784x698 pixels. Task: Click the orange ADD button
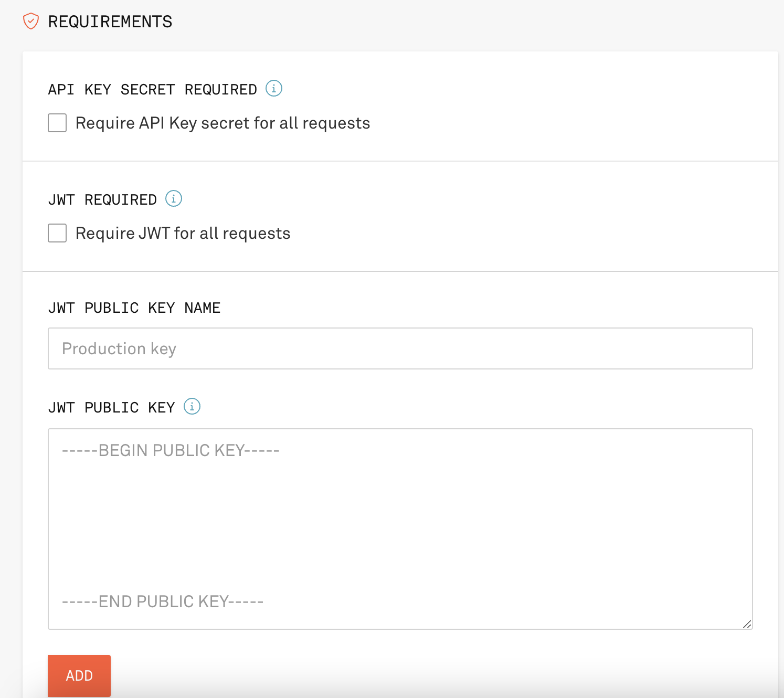pyautogui.click(x=79, y=676)
